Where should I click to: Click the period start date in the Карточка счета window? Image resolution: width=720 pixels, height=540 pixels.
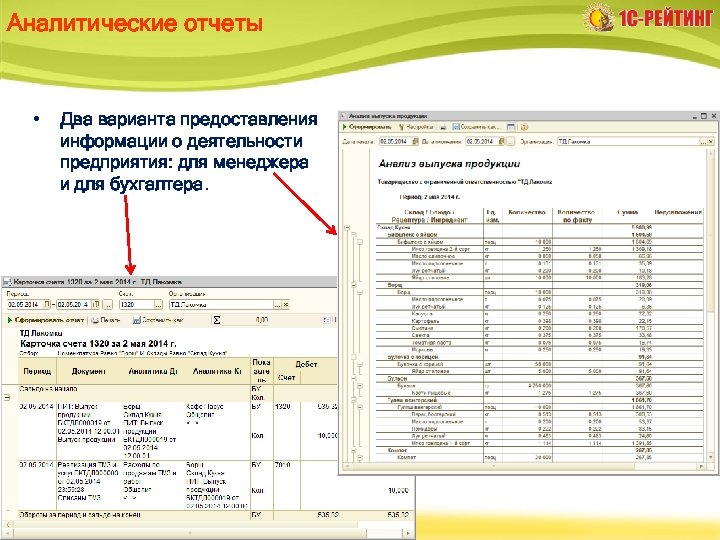(x=25, y=304)
